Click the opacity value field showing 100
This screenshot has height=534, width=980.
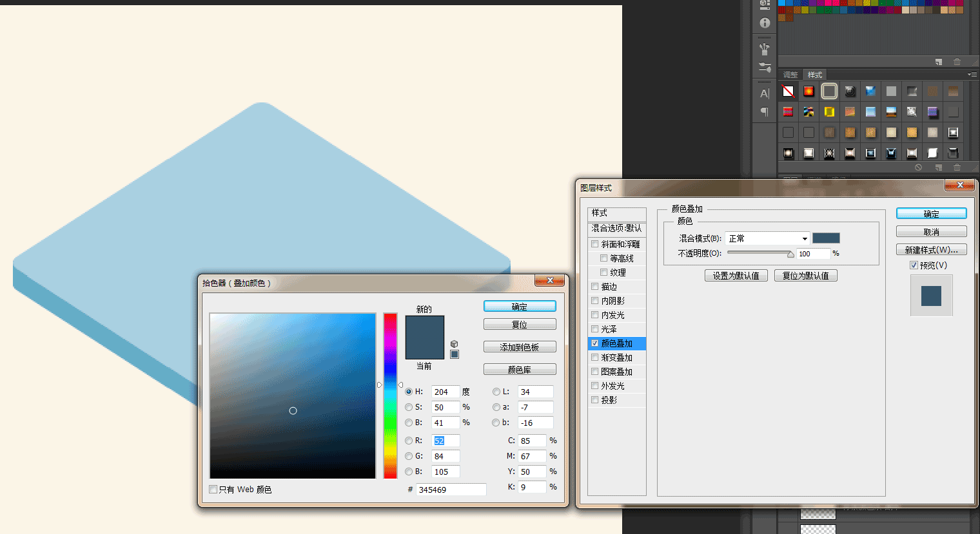coord(814,254)
